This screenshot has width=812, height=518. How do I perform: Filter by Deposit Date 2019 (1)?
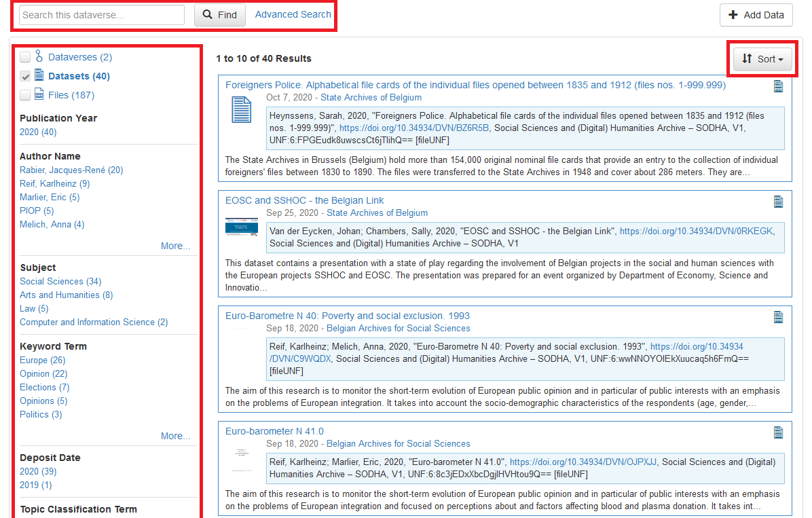[36, 485]
